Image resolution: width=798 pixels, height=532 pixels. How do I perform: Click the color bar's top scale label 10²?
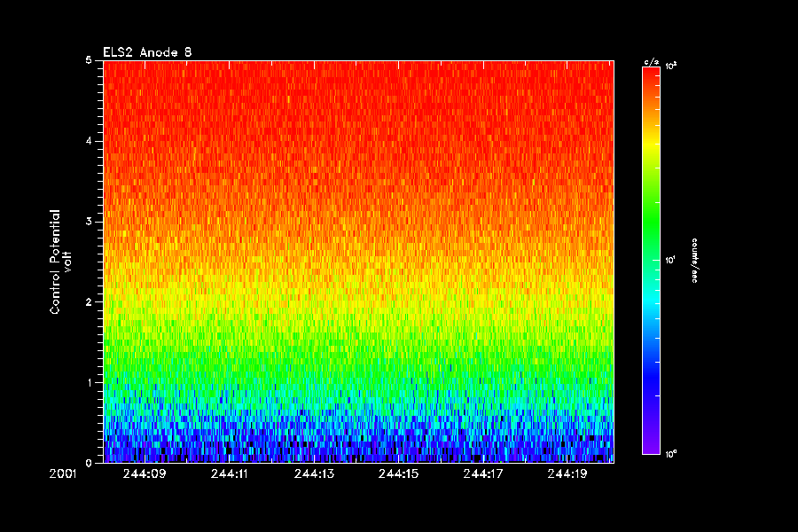[671, 66]
